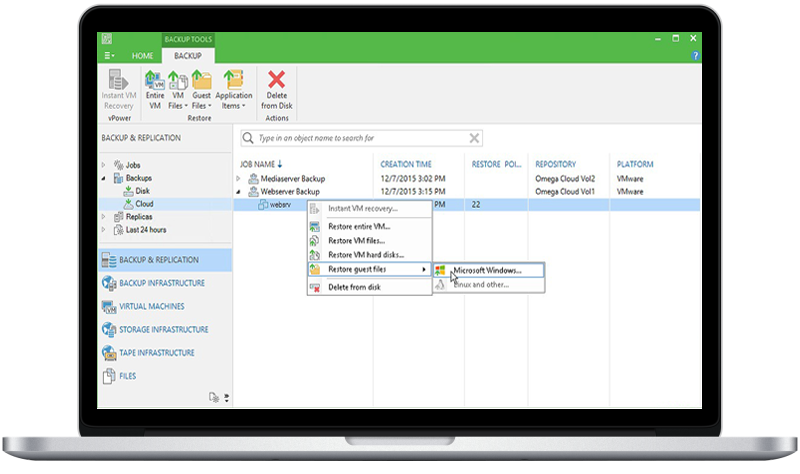This screenshot has width=800, height=474.
Task: Sort by the PLATFORM column header
Action: 635,164
